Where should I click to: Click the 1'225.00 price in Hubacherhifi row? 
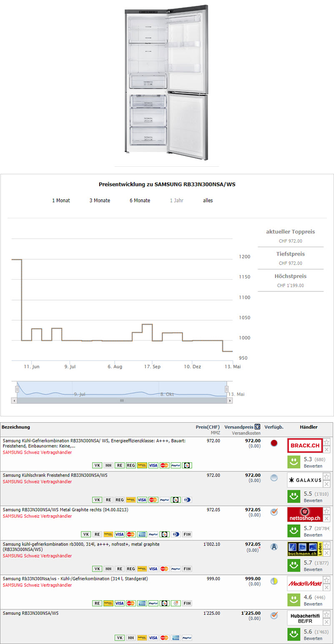point(212,613)
